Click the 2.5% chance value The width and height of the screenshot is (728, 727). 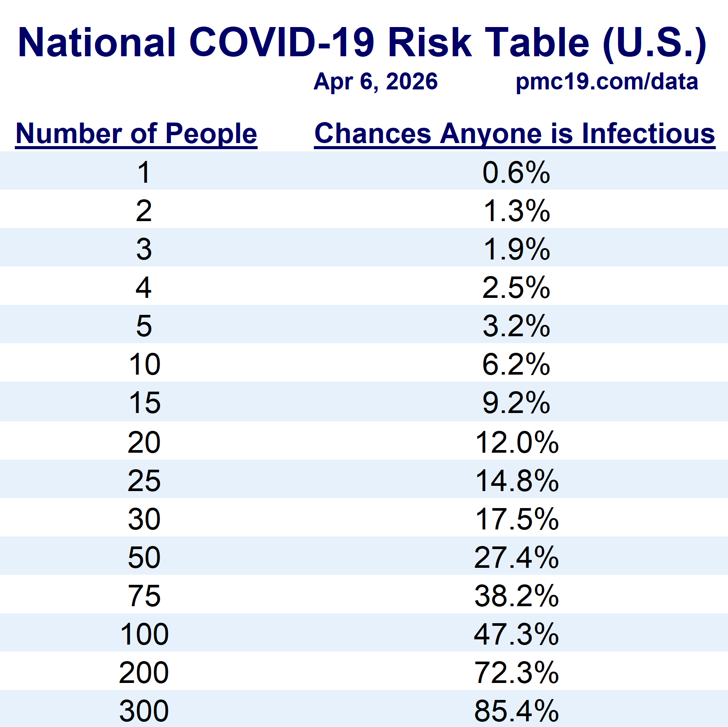[x=516, y=288]
